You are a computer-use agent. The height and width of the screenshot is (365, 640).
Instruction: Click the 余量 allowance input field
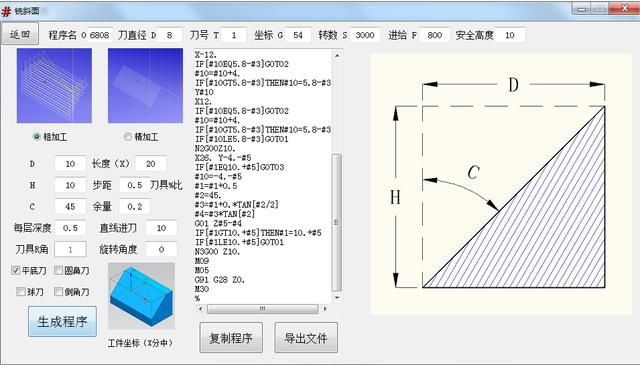pyautogui.click(x=134, y=207)
